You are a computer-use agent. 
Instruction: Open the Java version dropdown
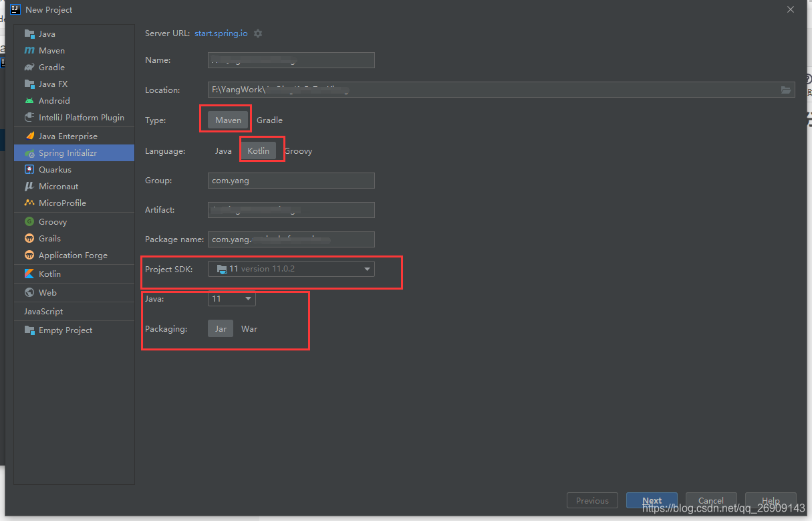[x=232, y=299]
